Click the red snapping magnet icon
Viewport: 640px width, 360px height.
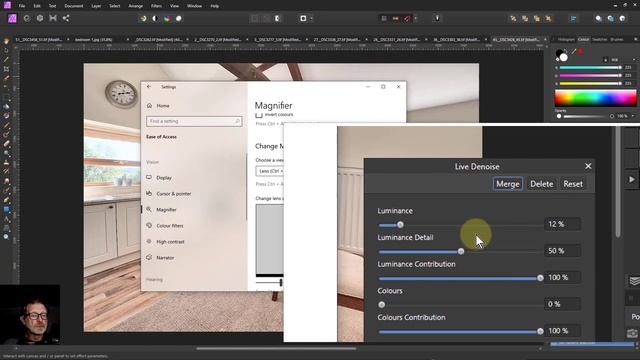[x=407, y=18]
